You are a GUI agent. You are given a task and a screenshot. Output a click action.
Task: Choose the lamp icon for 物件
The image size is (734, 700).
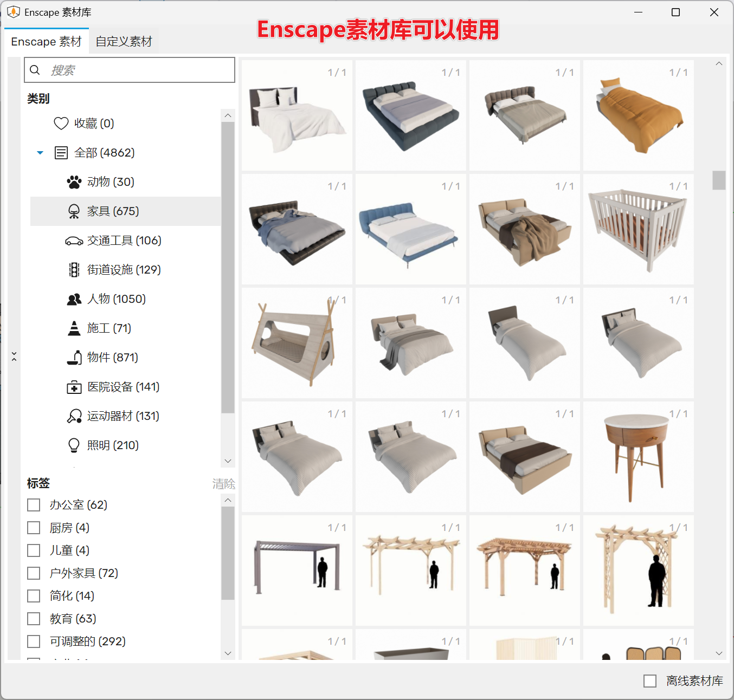click(74, 358)
